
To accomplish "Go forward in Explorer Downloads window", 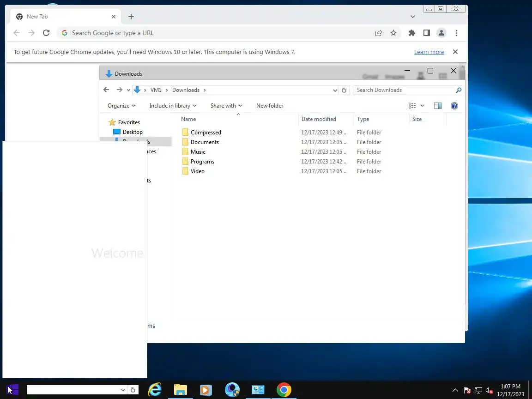I will click(x=119, y=90).
